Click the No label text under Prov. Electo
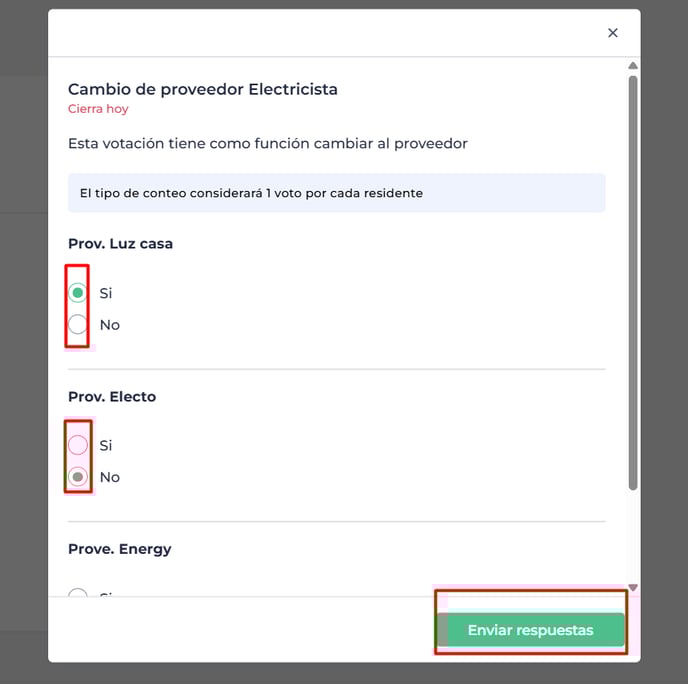688x684 pixels. point(110,477)
